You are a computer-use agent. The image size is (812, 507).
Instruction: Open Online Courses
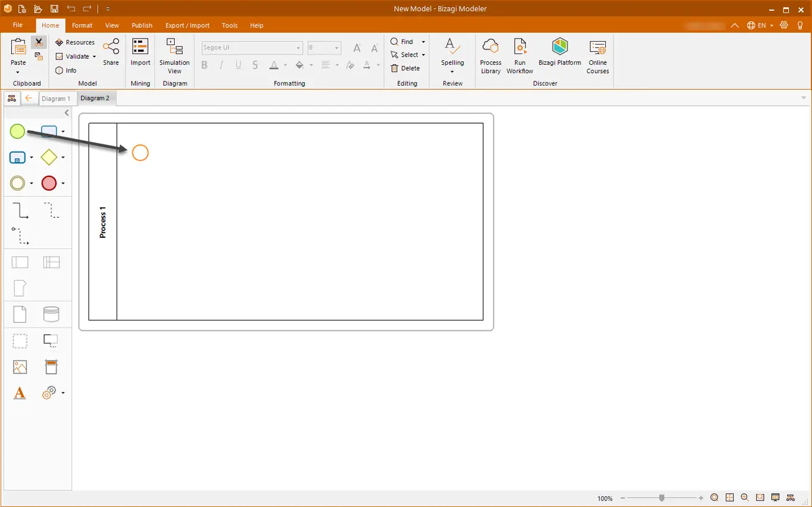597,56
